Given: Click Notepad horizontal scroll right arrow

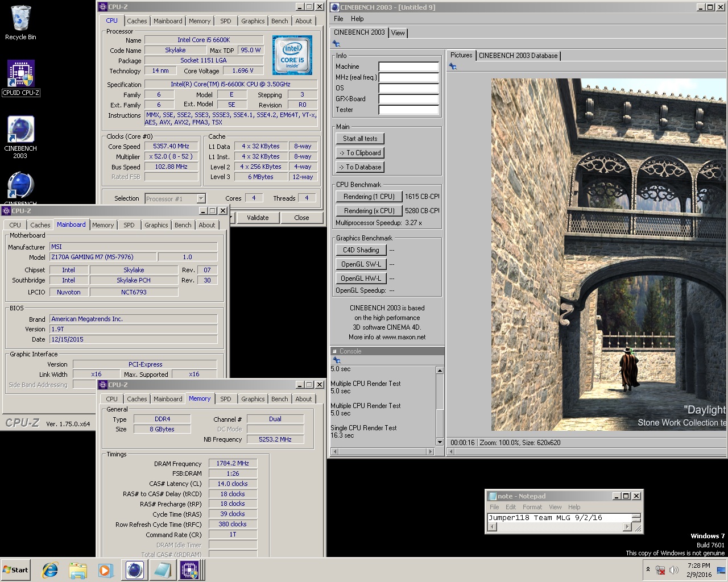Looking at the screenshot, I should tap(627, 527).
